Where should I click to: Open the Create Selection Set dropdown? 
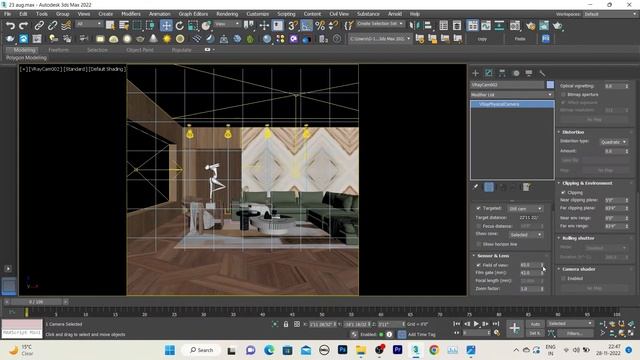point(380,24)
